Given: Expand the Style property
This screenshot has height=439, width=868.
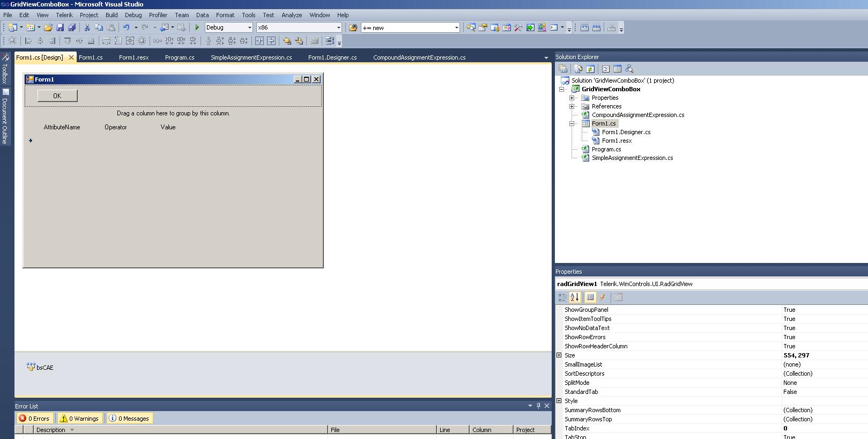Looking at the screenshot, I should (x=559, y=401).
